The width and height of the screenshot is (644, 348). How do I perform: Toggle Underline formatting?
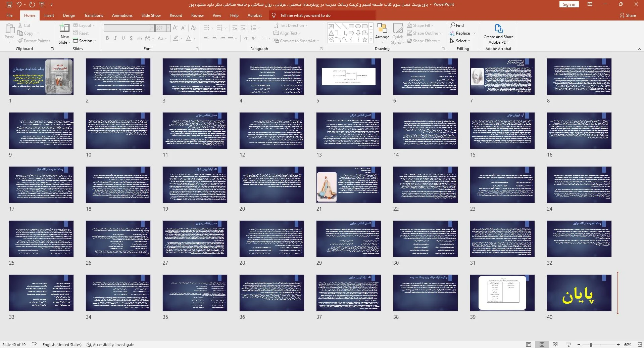pyautogui.click(x=123, y=38)
